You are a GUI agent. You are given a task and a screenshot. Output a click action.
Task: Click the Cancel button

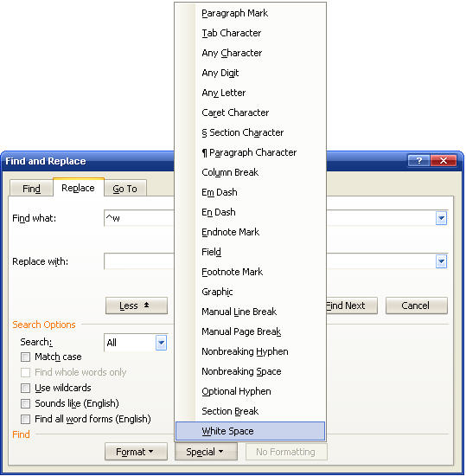[416, 306]
